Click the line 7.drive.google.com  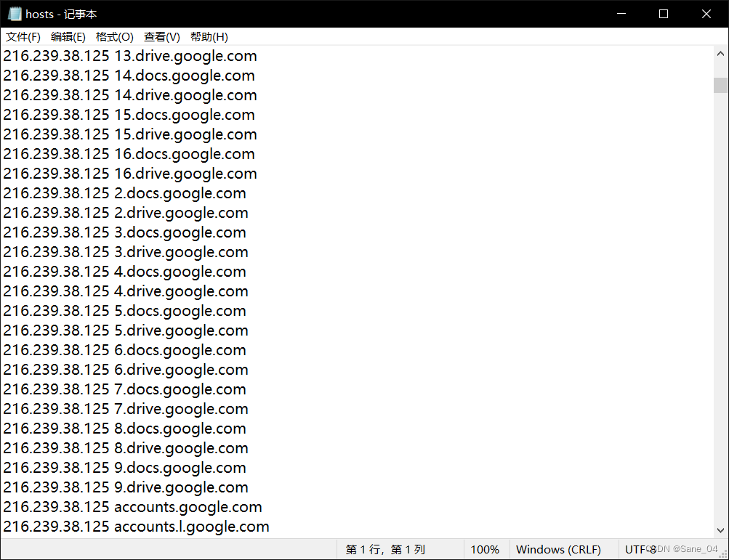coord(126,409)
